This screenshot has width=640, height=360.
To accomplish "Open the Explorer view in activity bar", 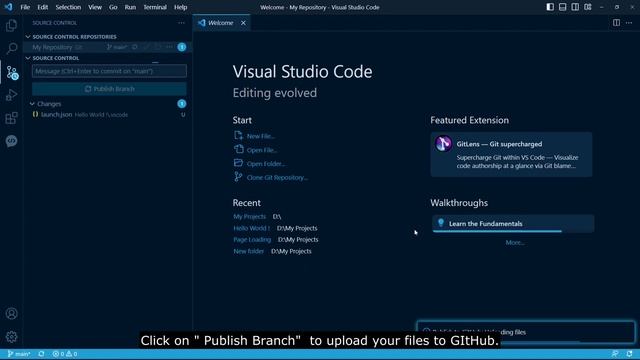I will point(11,25).
